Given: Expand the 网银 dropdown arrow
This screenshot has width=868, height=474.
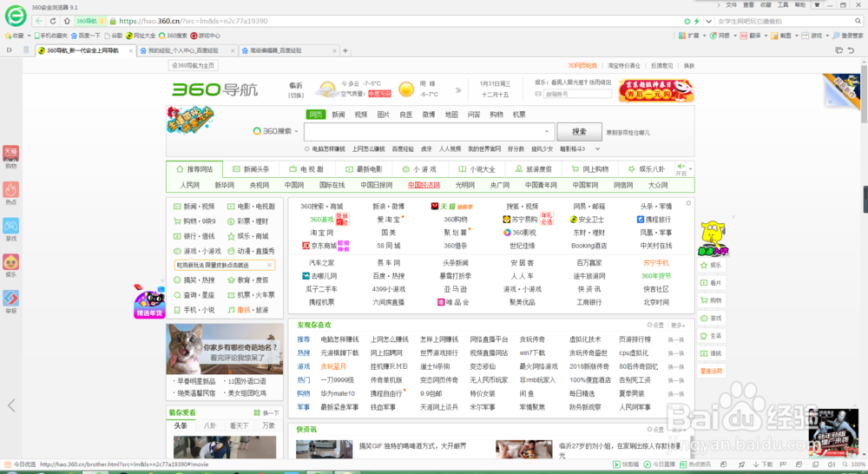Looking at the screenshot, I should click(x=734, y=36).
